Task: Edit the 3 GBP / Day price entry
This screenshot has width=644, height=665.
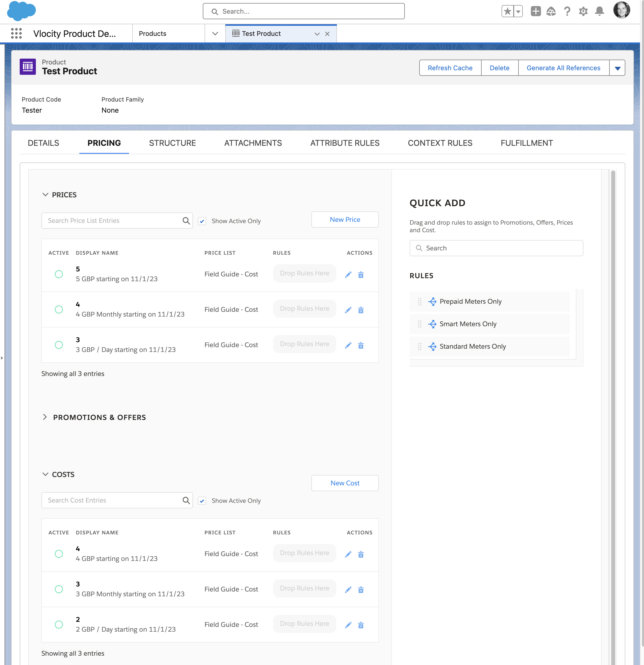Action: [x=348, y=345]
